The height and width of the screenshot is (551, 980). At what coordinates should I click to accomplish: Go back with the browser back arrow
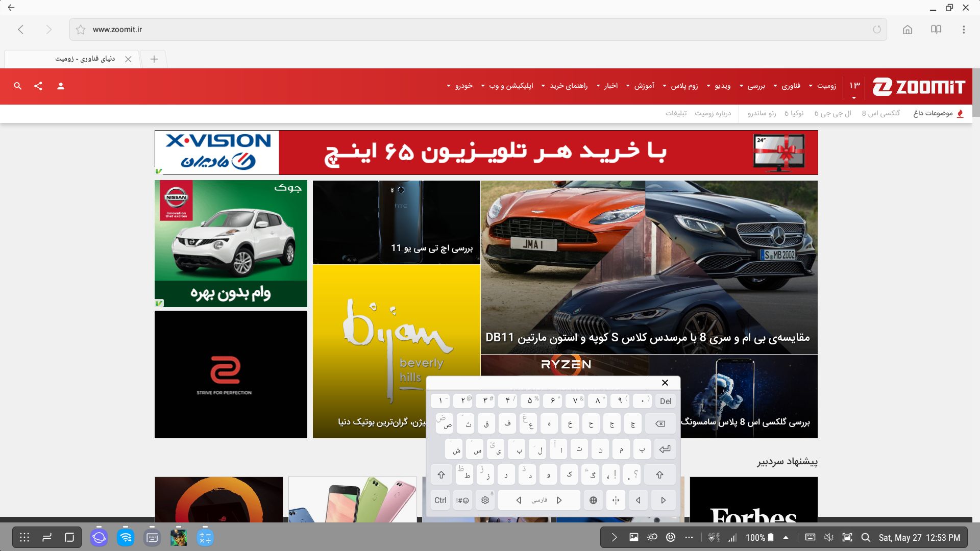(21, 30)
